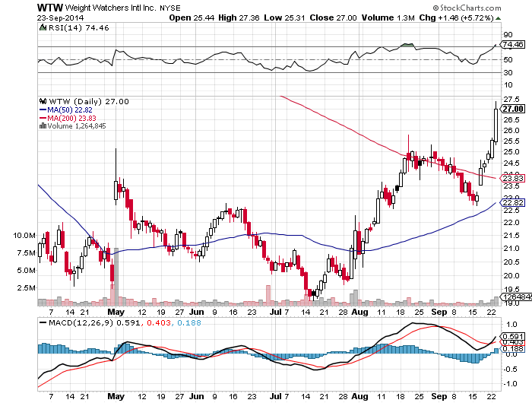Click the last tall white candlestick near 27.00
The width and height of the screenshot is (532, 403).
click(496, 125)
